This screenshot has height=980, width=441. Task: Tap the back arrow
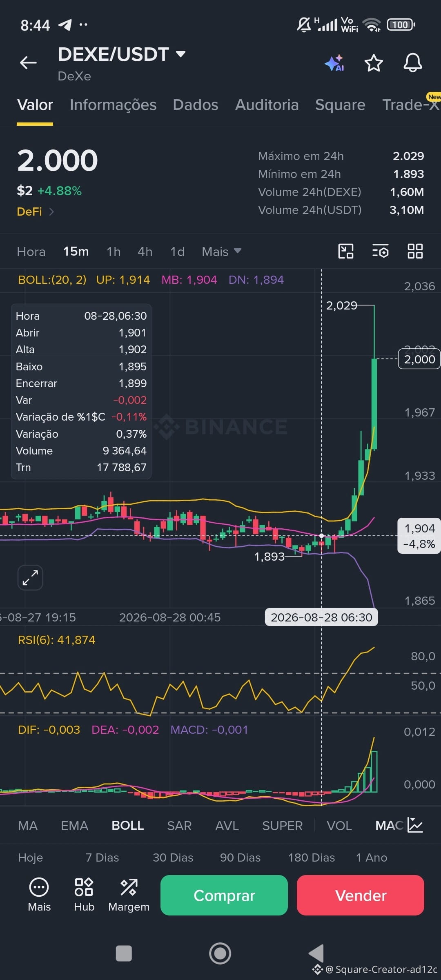pos(28,63)
